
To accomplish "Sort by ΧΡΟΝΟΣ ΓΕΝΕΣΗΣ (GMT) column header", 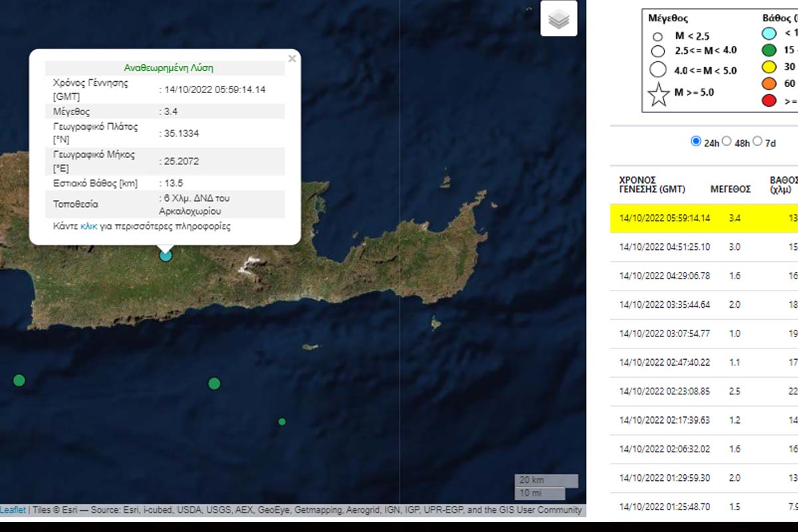I will [x=652, y=184].
